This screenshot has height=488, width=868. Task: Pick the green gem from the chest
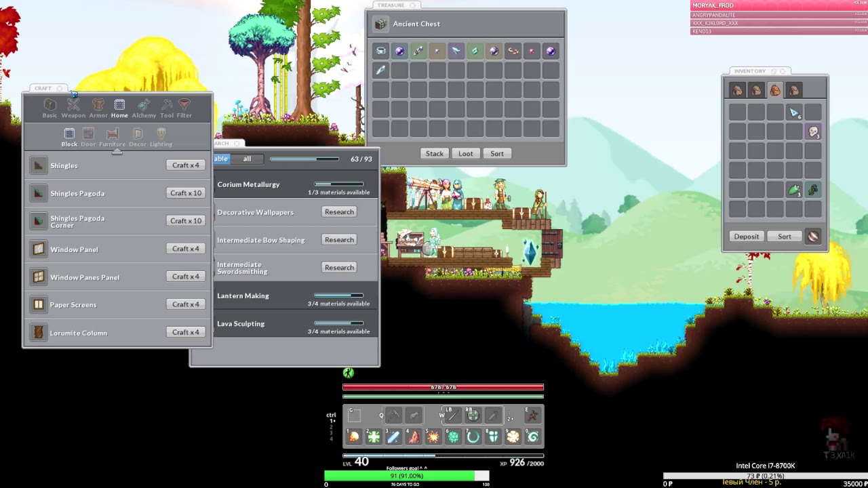[475, 51]
